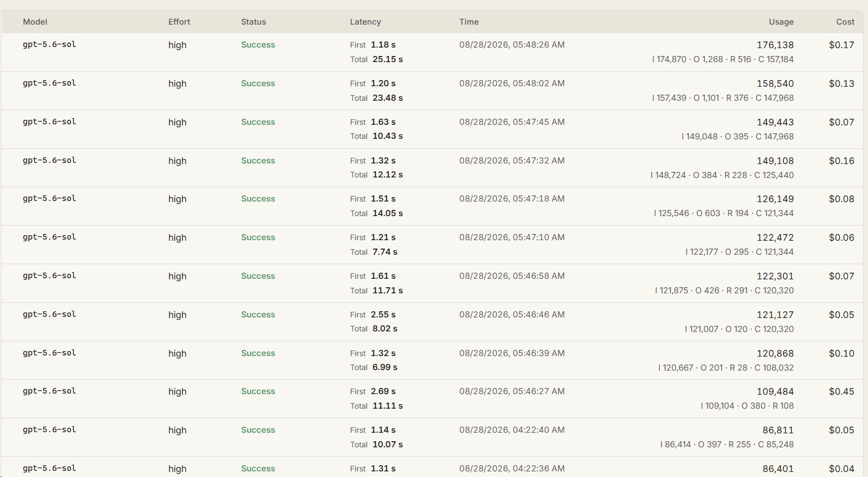Click the usage total 122,472
The width and height of the screenshot is (868, 477).
tap(775, 237)
